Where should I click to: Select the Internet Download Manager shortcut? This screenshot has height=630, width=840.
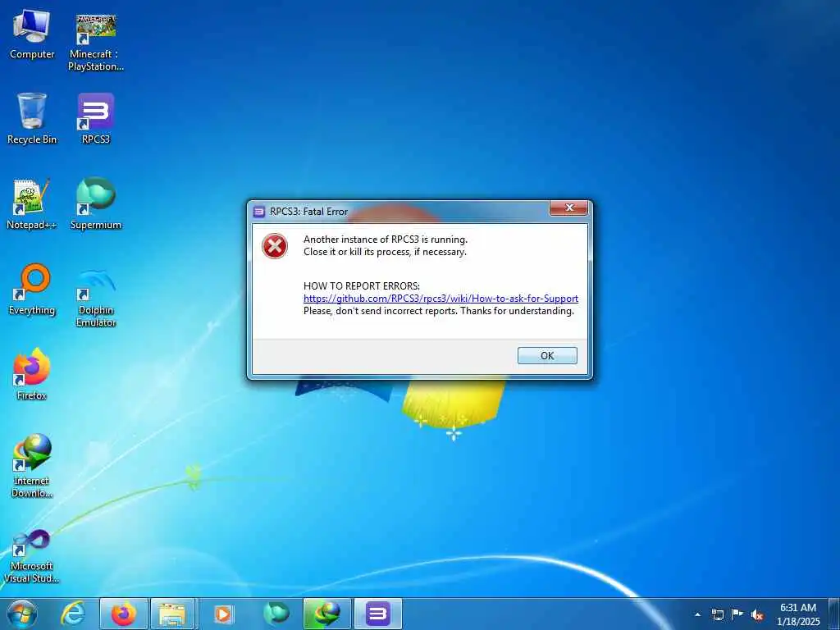(32, 465)
